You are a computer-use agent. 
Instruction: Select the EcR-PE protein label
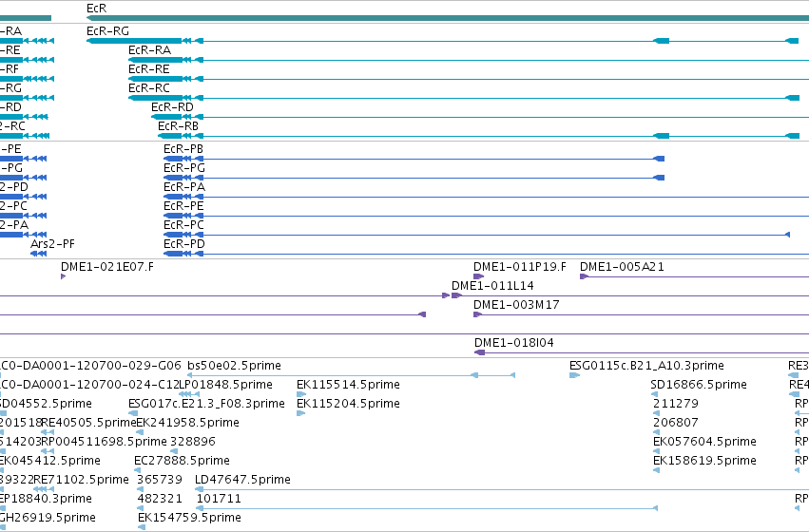[x=183, y=206]
